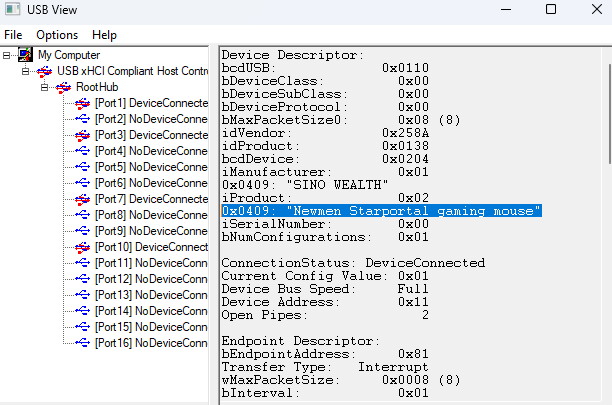This screenshot has width=612, height=405.
Task: Click the blue USB icon for Port4
Action: tap(82, 151)
